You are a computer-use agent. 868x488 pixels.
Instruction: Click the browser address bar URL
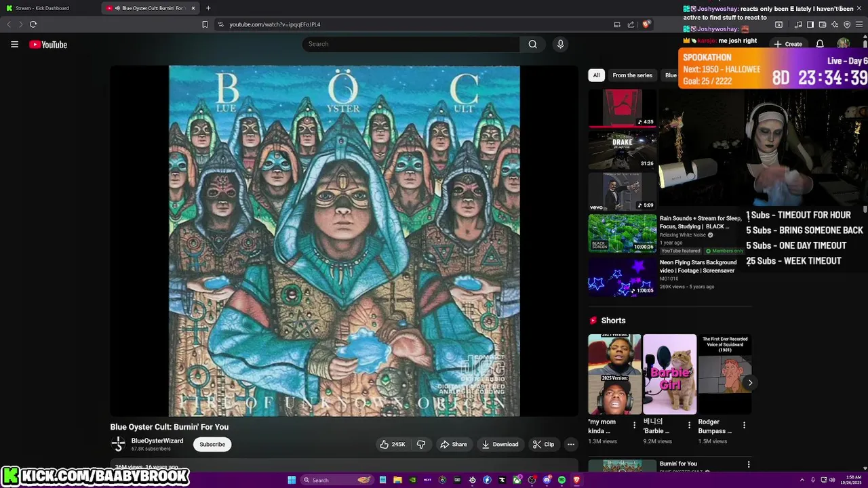coord(275,24)
